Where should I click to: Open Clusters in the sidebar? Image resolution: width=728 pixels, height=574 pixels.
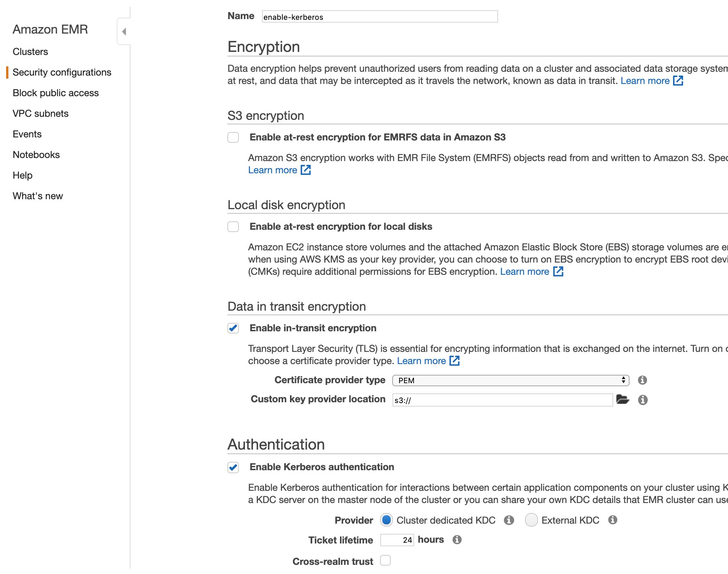click(x=30, y=52)
